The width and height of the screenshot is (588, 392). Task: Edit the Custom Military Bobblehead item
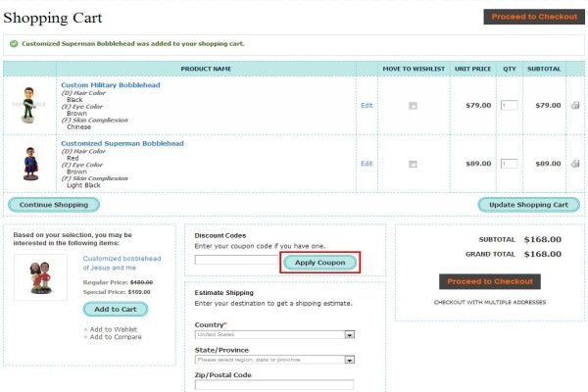(367, 106)
